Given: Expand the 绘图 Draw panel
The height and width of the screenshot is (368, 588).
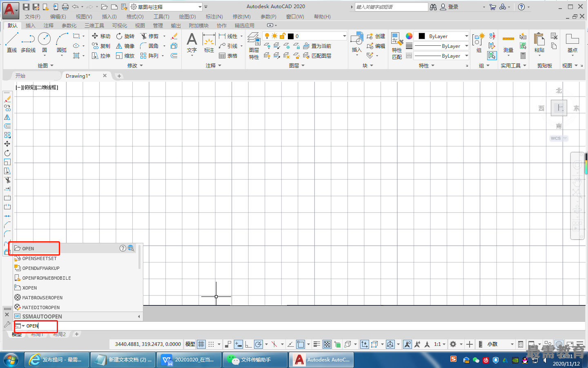Looking at the screenshot, I should (x=45, y=65).
